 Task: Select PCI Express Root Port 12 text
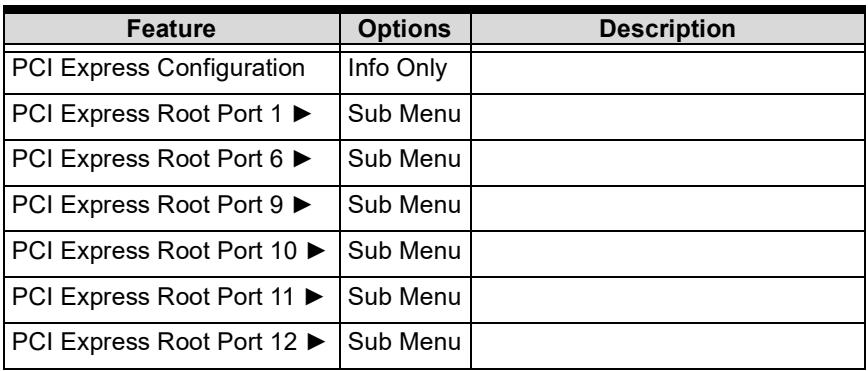coord(154,343)
